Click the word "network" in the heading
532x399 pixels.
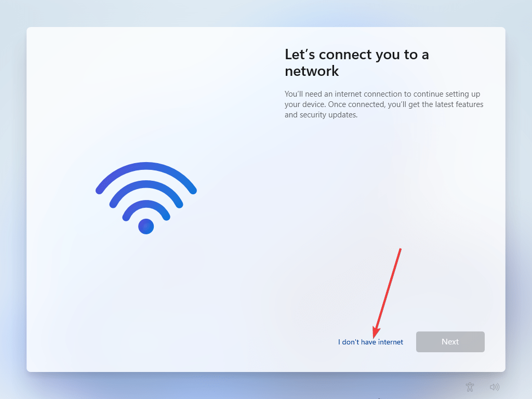(x=312, y=71)
